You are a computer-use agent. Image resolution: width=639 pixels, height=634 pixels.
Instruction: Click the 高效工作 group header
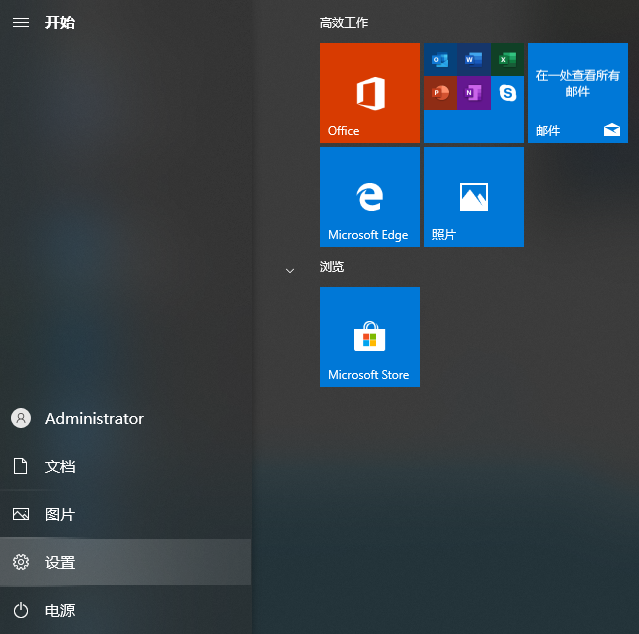tap(344, 22)
